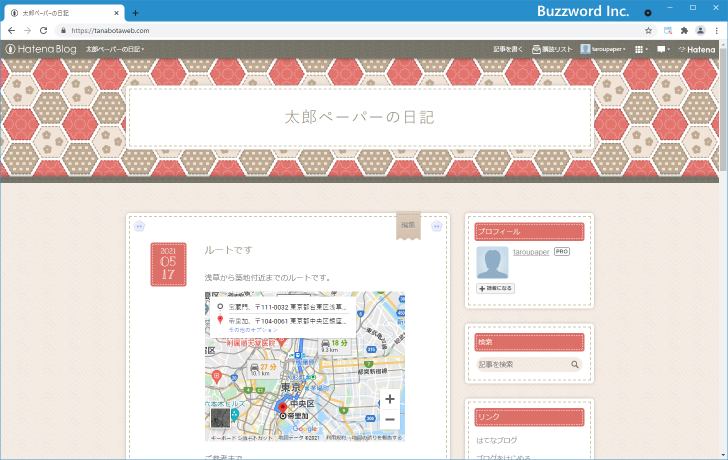Click the 編集 edit ribbon on post
Image resolution: width=728 pixels, height=460 pixels.
pyautogui.click(x=408, y=226)
